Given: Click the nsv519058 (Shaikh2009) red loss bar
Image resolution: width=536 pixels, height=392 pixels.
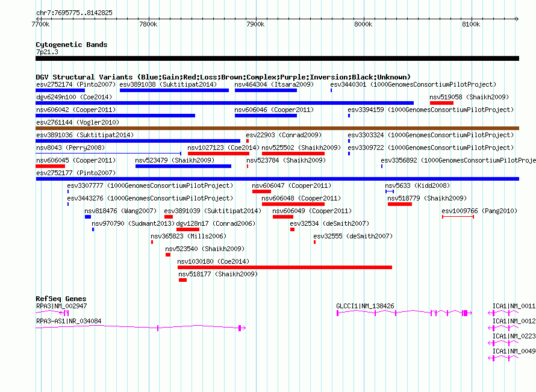Looking at the screenshot, I should 441,103.
